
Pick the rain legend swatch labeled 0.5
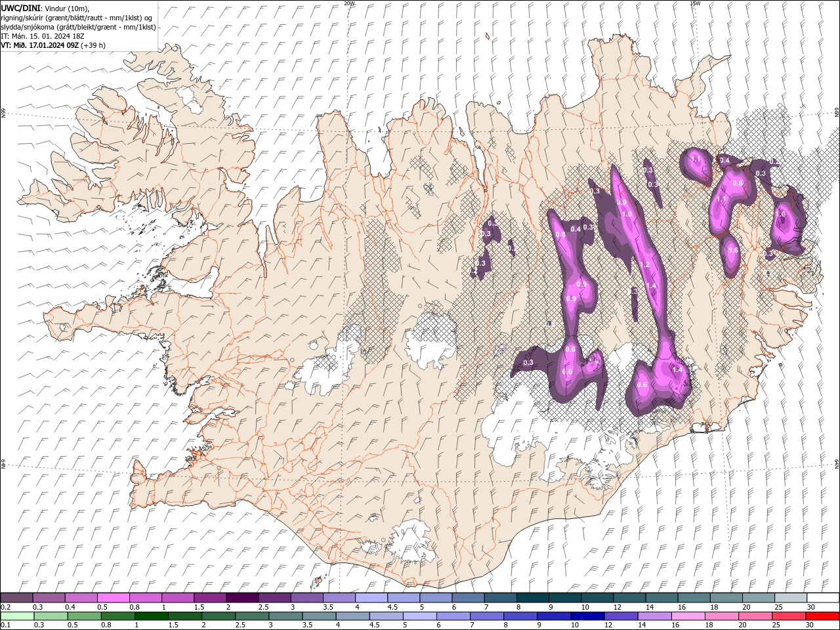click(x=86, y=616)
